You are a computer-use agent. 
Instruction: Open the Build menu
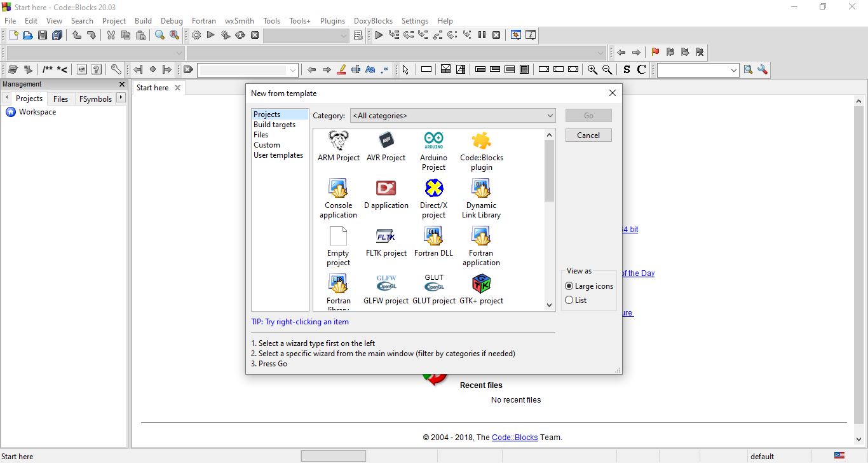click(143, 21)
